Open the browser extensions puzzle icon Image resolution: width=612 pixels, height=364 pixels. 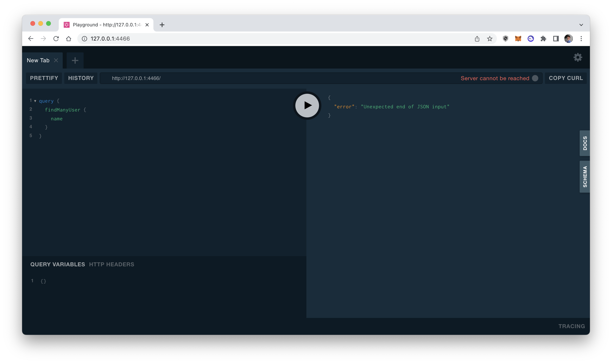(x=543, y=39)
